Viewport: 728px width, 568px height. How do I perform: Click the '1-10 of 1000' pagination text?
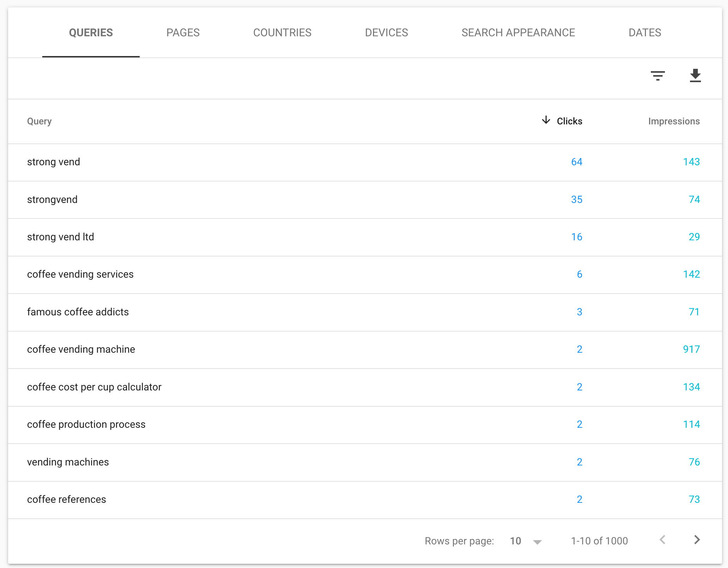[599, 541]
